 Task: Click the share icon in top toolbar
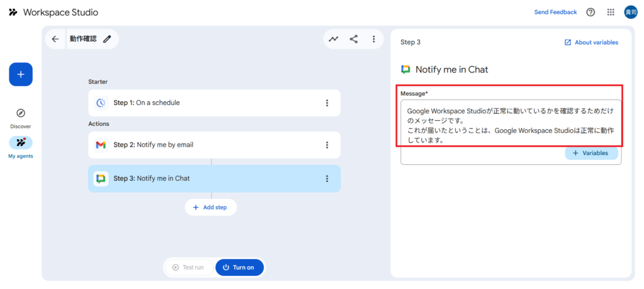353,39
